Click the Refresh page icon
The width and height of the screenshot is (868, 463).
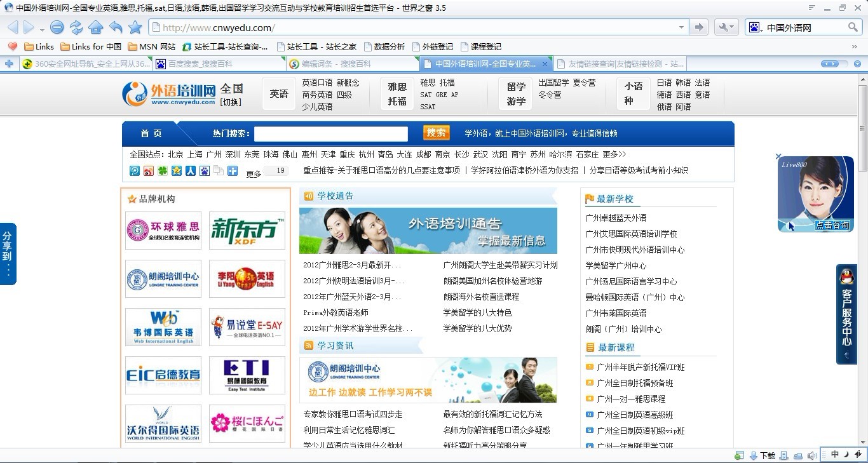[x=76, y=27]
